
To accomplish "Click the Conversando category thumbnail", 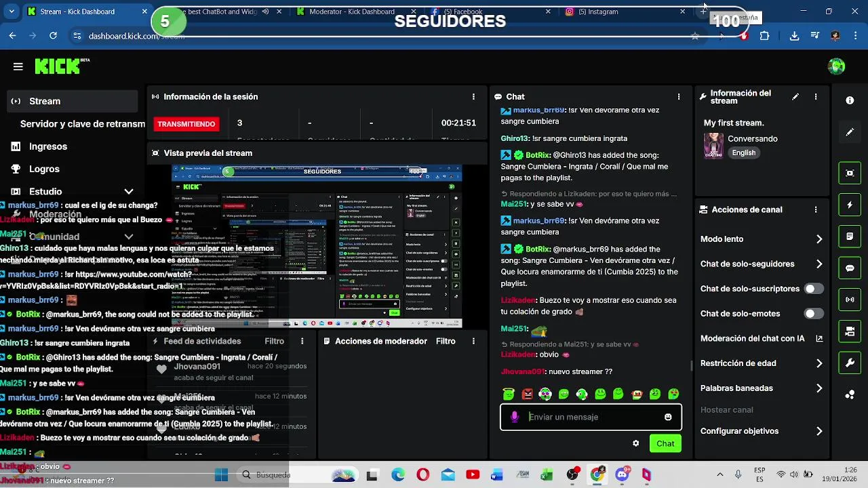I will tap(713, 146).
